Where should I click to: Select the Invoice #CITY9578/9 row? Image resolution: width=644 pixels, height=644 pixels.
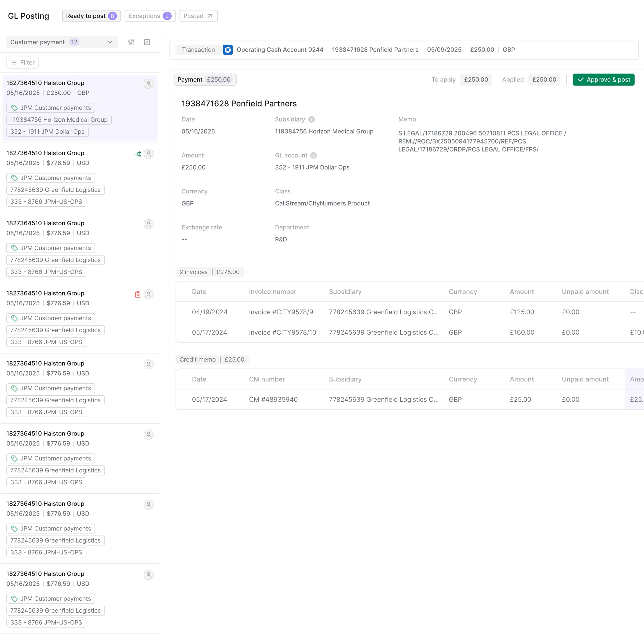click(410, 312)
